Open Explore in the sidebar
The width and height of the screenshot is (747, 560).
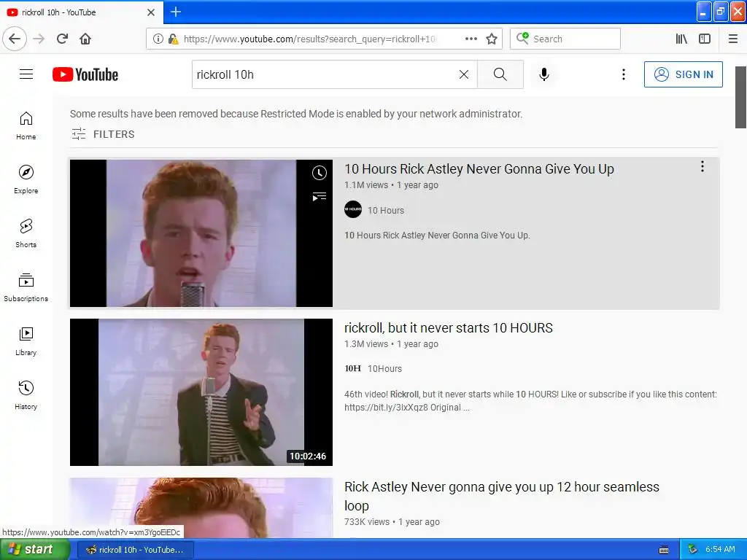[26, 179]
